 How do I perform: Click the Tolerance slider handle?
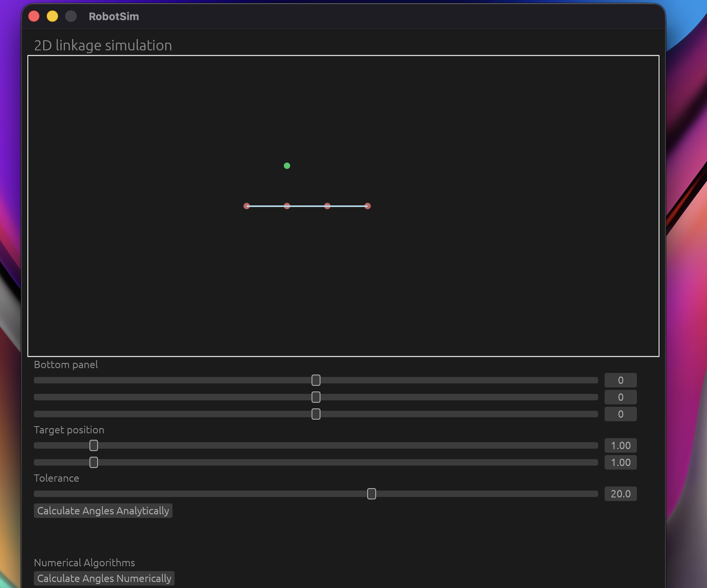coord(372,494)
